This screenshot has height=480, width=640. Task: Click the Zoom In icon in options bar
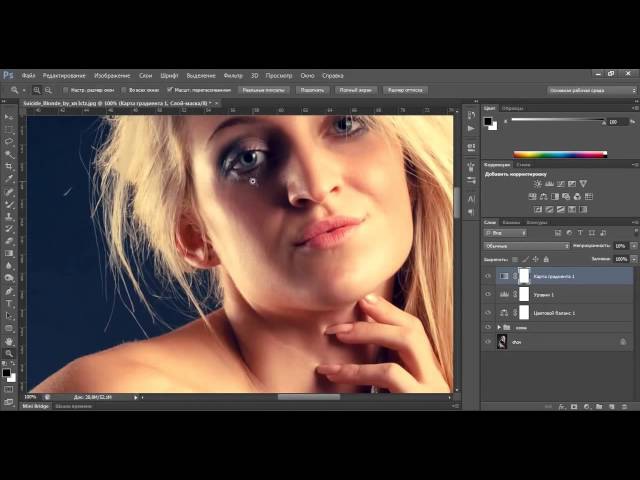[x=37, y=90]
